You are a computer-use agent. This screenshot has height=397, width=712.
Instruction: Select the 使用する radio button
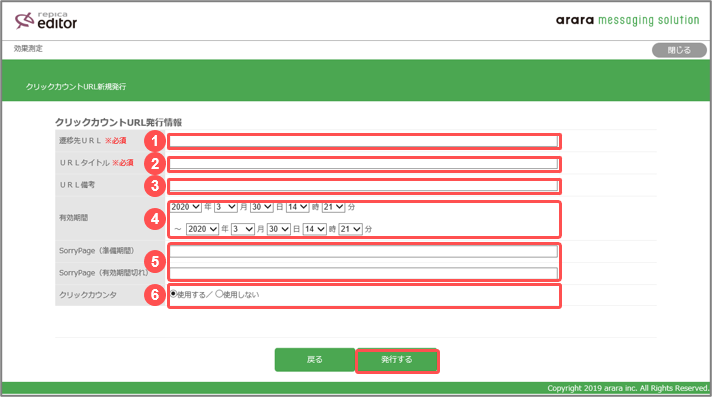click(x=173, y=294)
